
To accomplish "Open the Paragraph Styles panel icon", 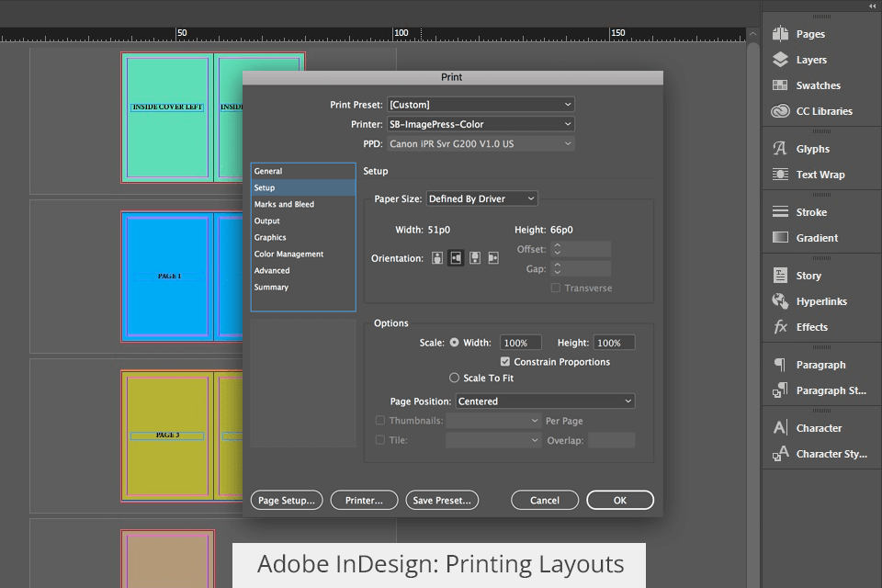I will (x=780, y=390).
